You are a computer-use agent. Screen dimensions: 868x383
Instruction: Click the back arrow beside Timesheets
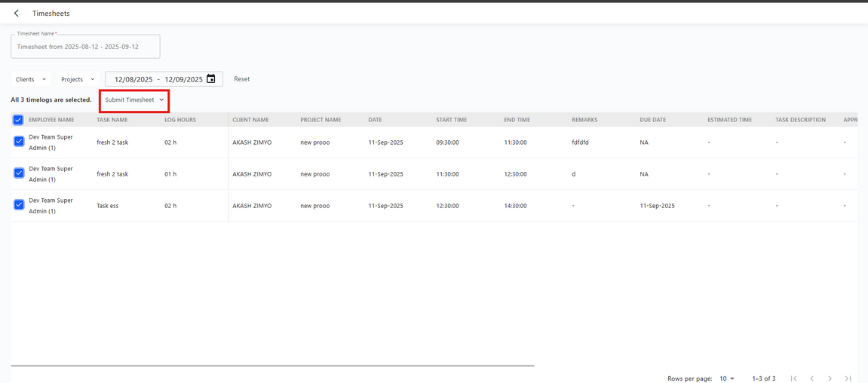[x=17, y=14]
